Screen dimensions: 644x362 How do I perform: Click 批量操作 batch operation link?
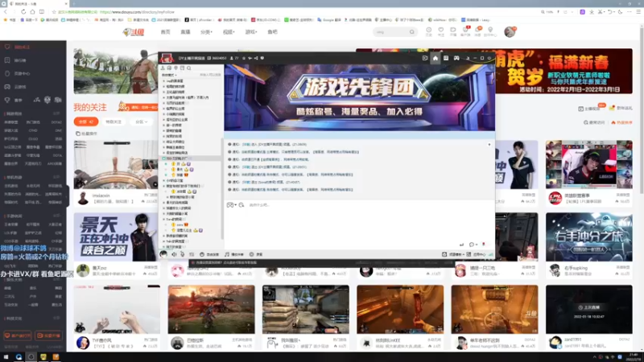click(x=86, y=134)
